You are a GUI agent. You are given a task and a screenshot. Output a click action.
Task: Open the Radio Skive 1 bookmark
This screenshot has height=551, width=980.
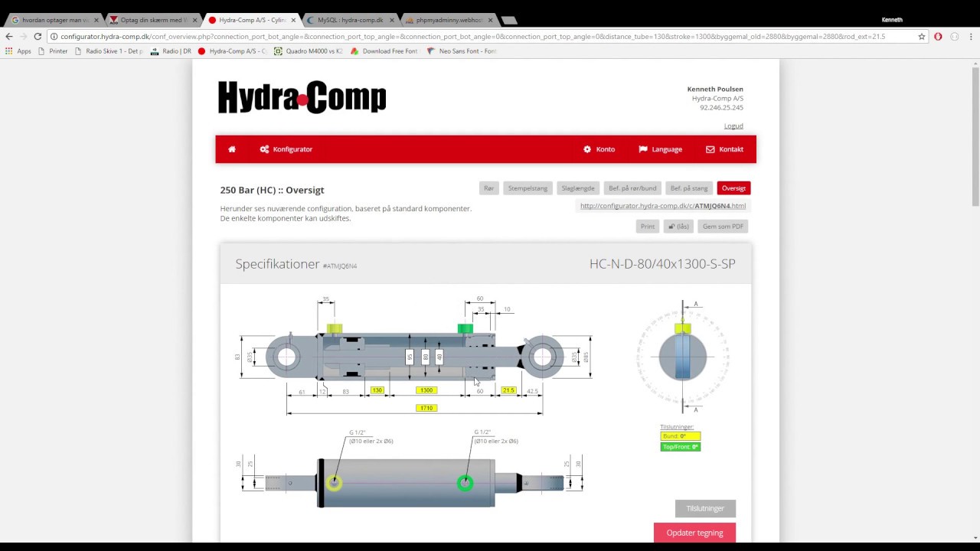[109, 51]
